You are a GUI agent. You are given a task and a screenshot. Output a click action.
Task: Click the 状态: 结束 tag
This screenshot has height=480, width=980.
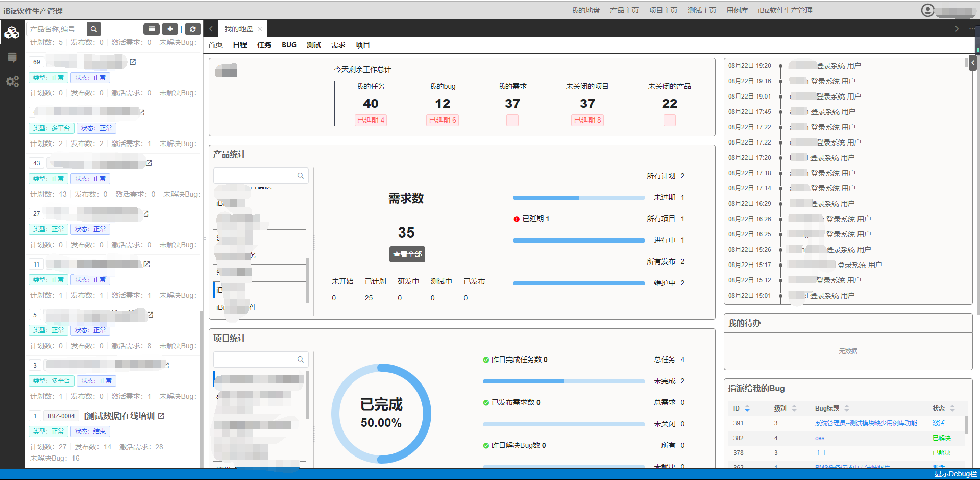pos(90,431)
